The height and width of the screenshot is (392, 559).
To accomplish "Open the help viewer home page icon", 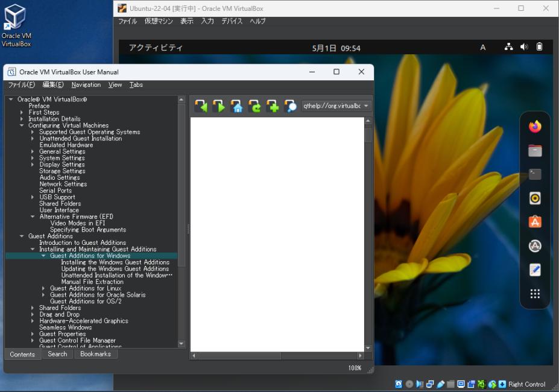I will coord(237,106).
